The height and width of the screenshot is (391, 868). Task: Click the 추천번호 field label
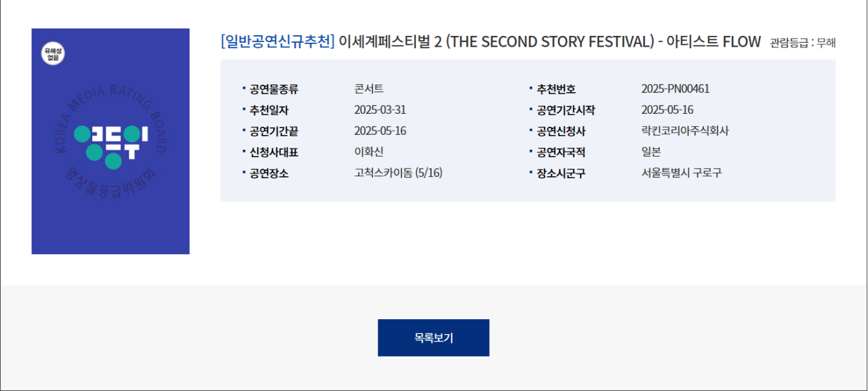[556, 89]
